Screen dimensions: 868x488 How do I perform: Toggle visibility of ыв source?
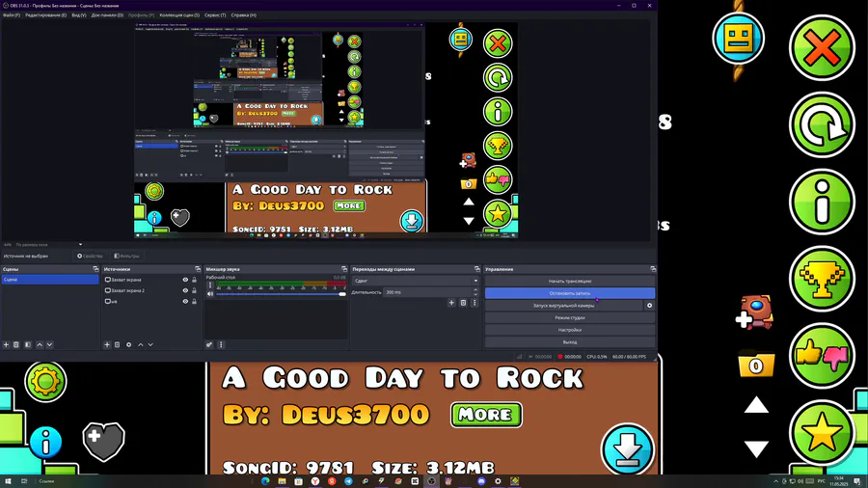185,302
